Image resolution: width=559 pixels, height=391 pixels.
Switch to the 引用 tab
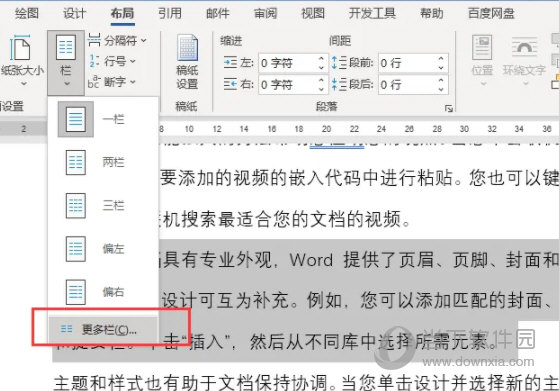click(x=170, y=14)
